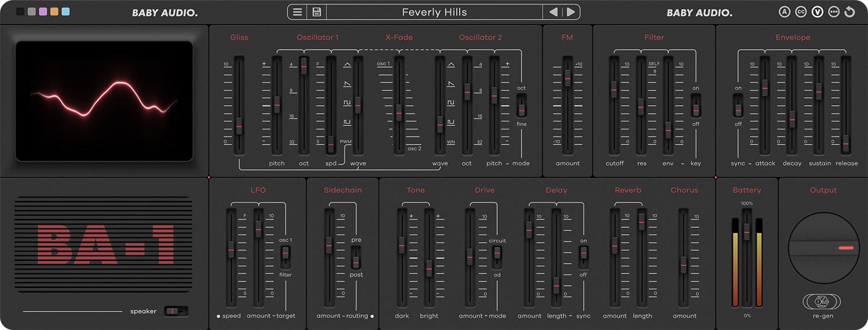868x330 pixels.
Task: Click the Reverb length slider handle
Action: click(x=641, y=221)
